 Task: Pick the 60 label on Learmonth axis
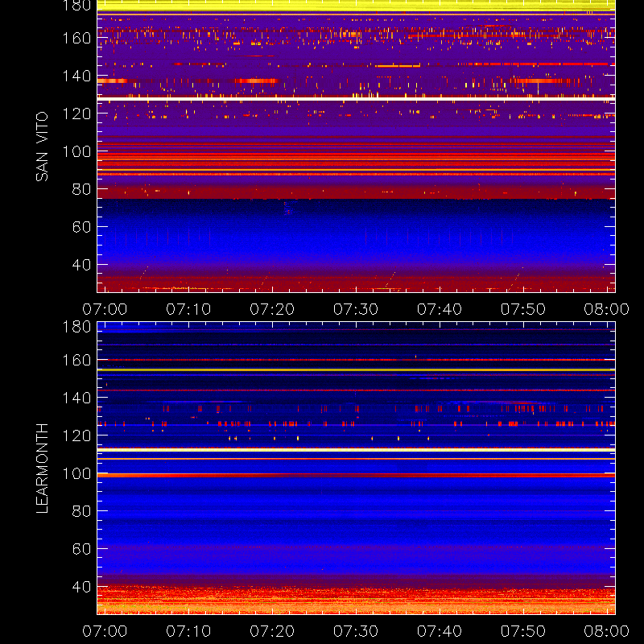click(x=81, y=549)
